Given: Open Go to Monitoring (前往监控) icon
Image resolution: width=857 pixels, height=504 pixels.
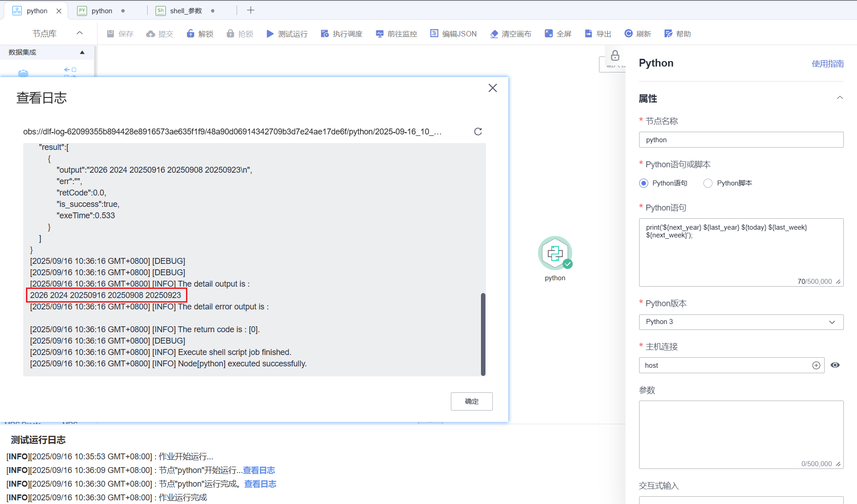Looking at the screenshot, I should (380, 34).
